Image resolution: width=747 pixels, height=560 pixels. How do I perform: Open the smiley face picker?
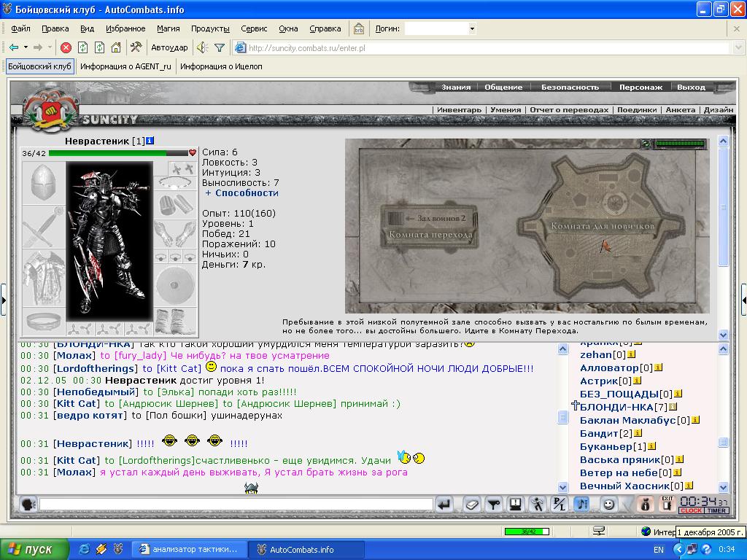pyautogui.click(x=609, y=505)
